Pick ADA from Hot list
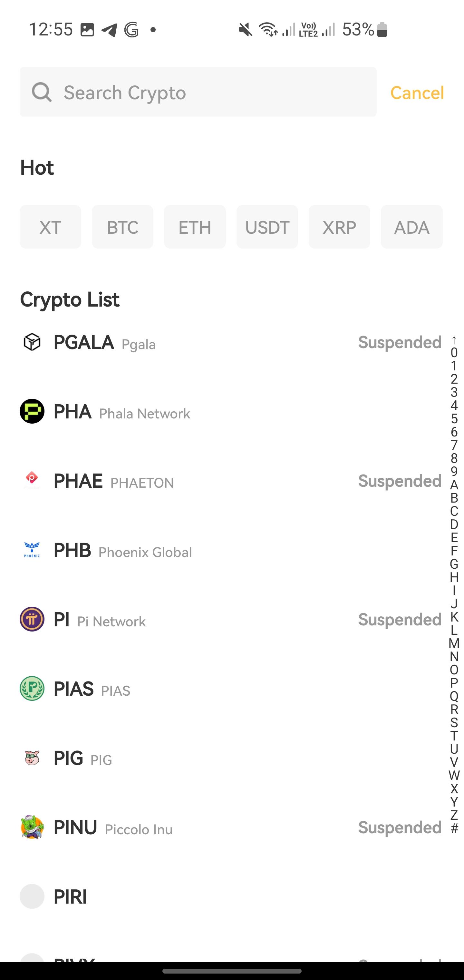The width and height of the screenshot is (464, 980). pos(411,227)
